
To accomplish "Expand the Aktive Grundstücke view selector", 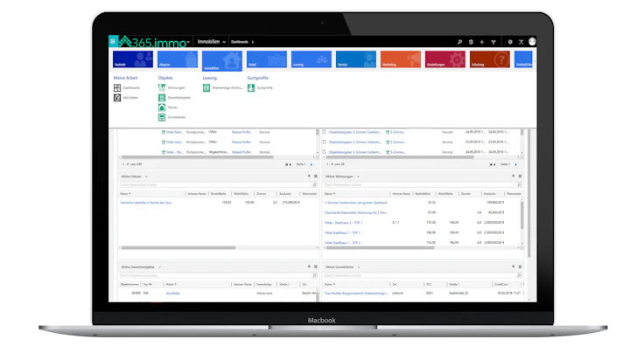I will pos(359,267).
